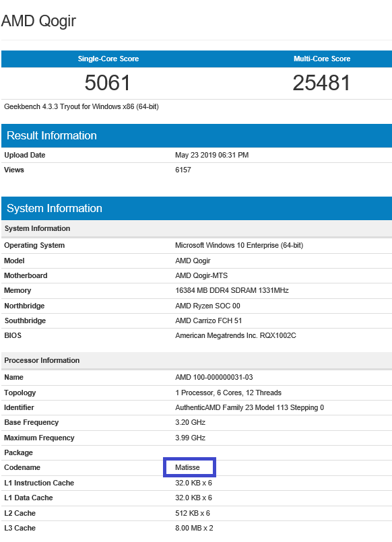Image resolution: width=392 pixels, height=542 pixels.
Task: Select American Megatrends Inc. RQX1002C value
Action: [236, 336]
